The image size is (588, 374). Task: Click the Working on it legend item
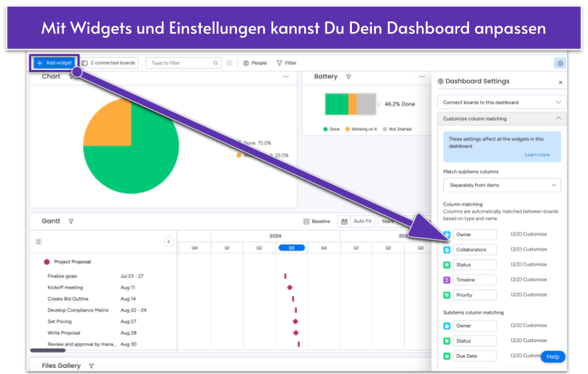[x=361, y=129]
